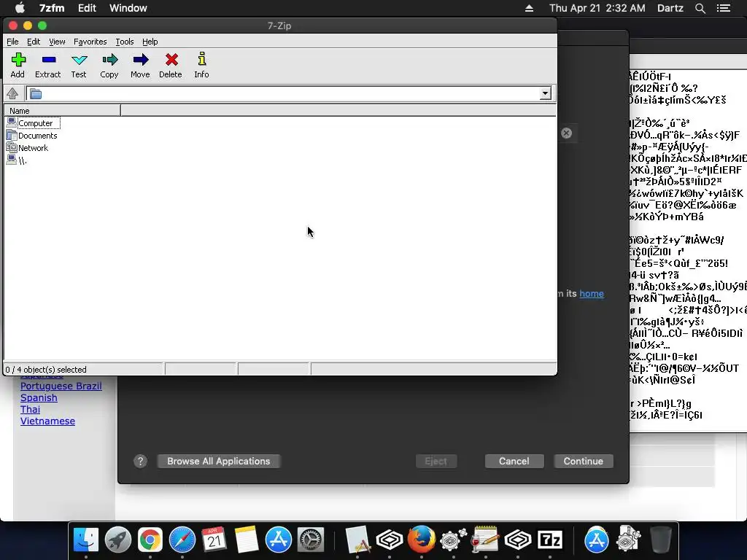Open Finder from the Dock
Image resolution: width=747 pixels, height=560 pixels.
pyautogui.click(x=86, y=540)
